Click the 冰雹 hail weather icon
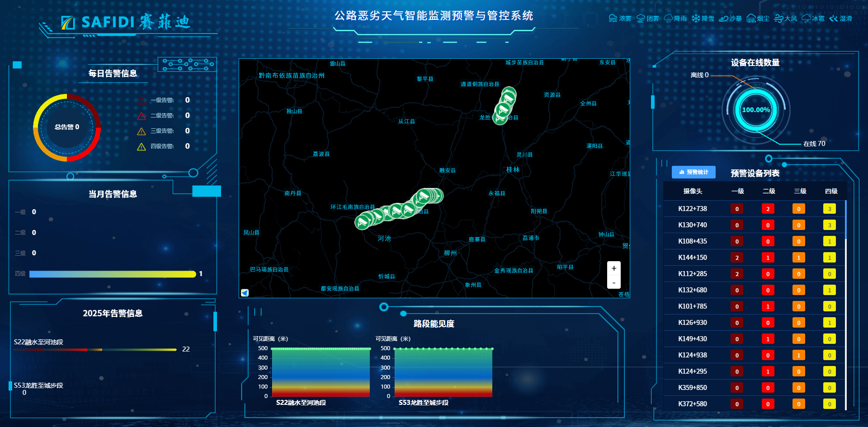The width and height of the screenshot is (868, 427). [x=807, y=19]
